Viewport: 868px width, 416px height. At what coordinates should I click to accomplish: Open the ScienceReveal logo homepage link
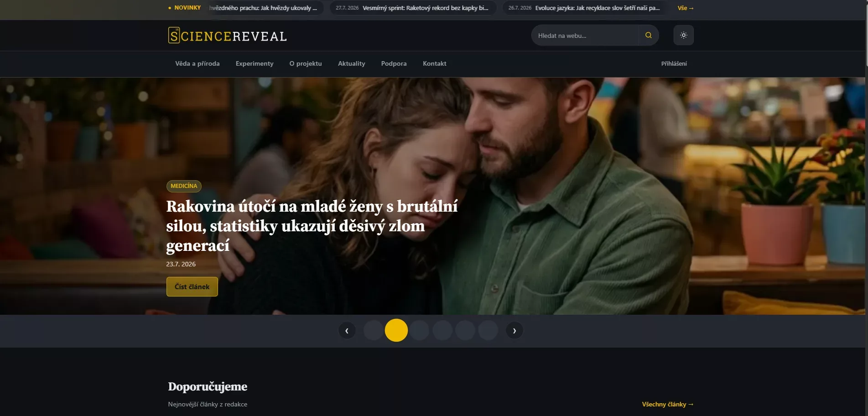coord(227,35)
